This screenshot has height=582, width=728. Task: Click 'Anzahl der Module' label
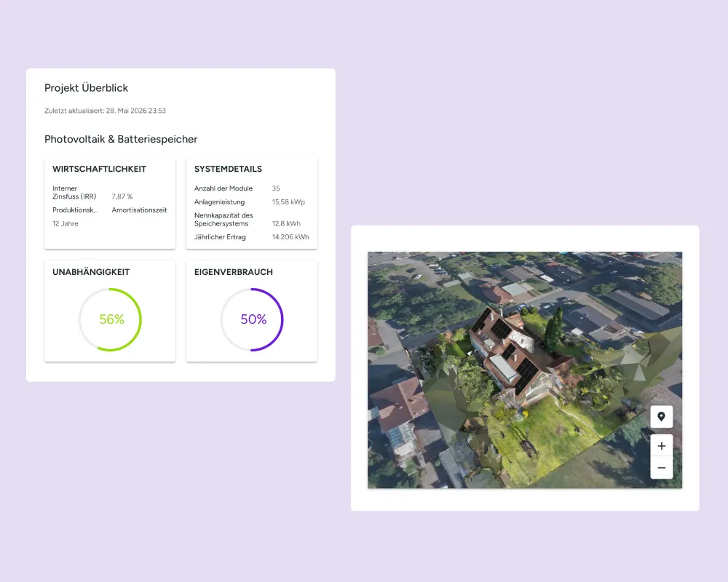pos(223,188)
